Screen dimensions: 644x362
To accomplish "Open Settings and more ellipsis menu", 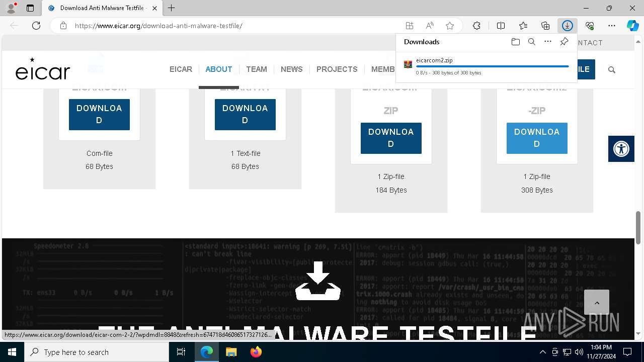I will [x=612, y=26].
